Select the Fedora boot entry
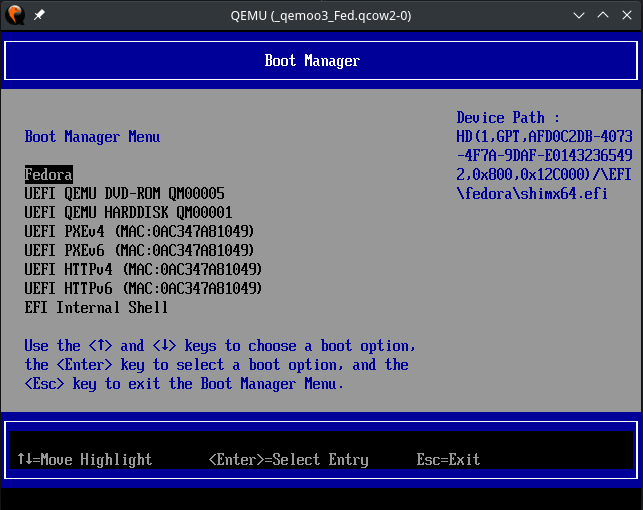The width and height of the screenshot is (643, 510). (x=49, y=174)
